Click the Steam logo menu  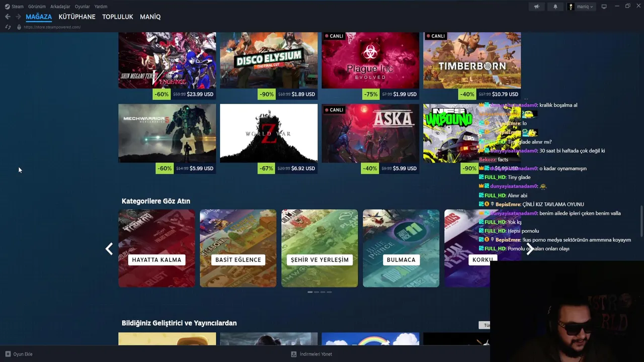pos(7,7)
